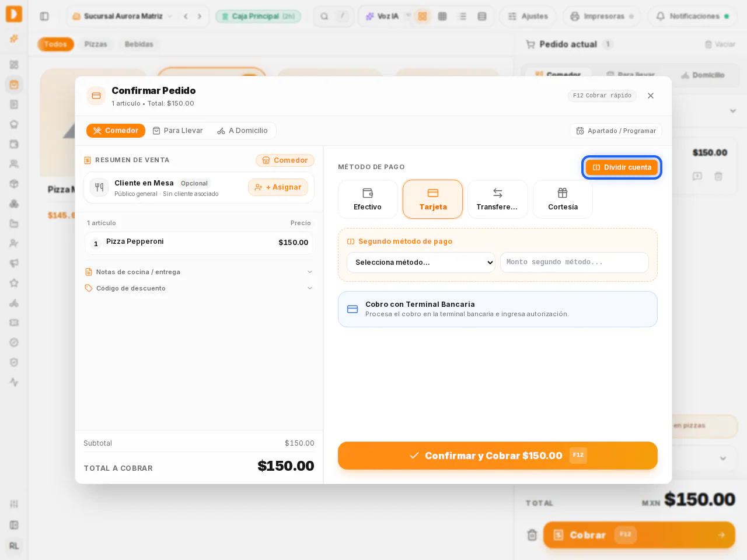Click the Cobro con Terminal Bancaria card icon

352,309
